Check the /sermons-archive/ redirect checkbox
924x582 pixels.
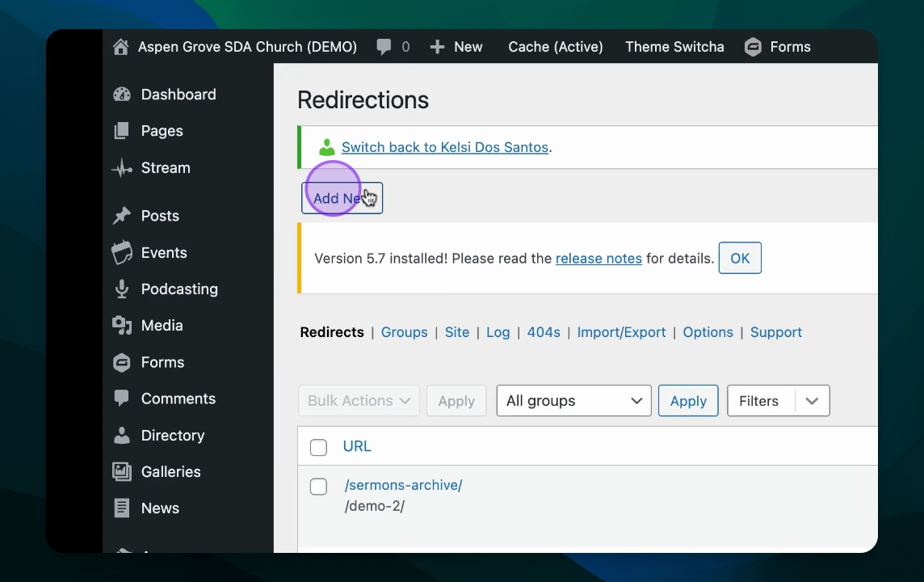[x=318, y=487]
